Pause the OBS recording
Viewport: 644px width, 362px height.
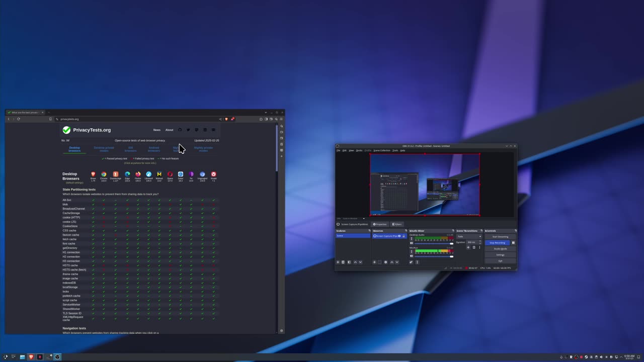(513, 243)
